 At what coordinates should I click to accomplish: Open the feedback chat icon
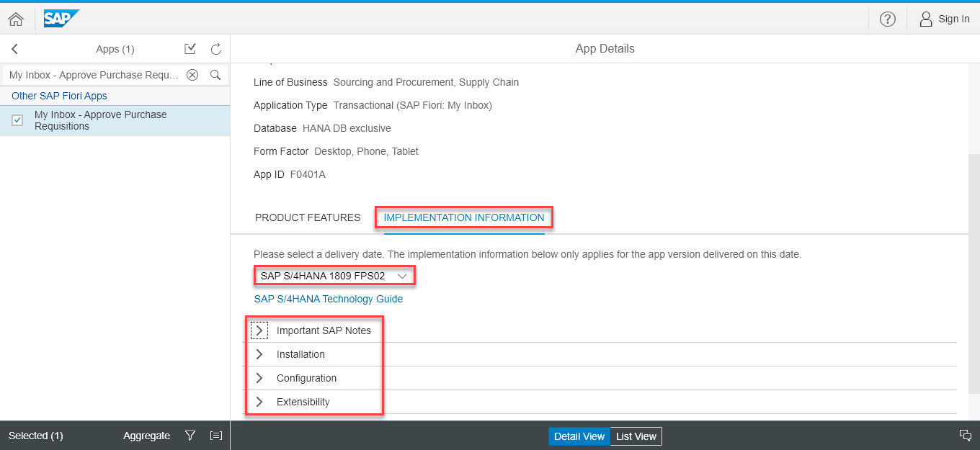coord(966,435)
